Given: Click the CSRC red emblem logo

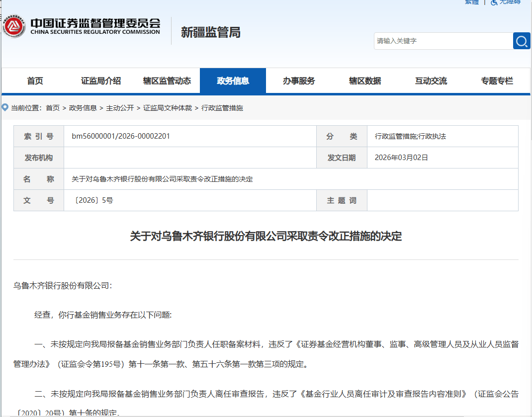Looking at the screenshot, I should tap(14, 27).
